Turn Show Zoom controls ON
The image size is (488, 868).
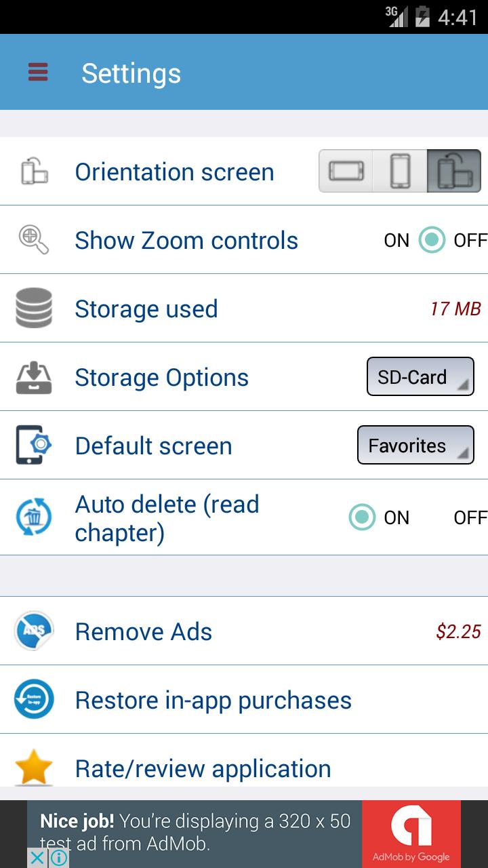tap(397, 240)
